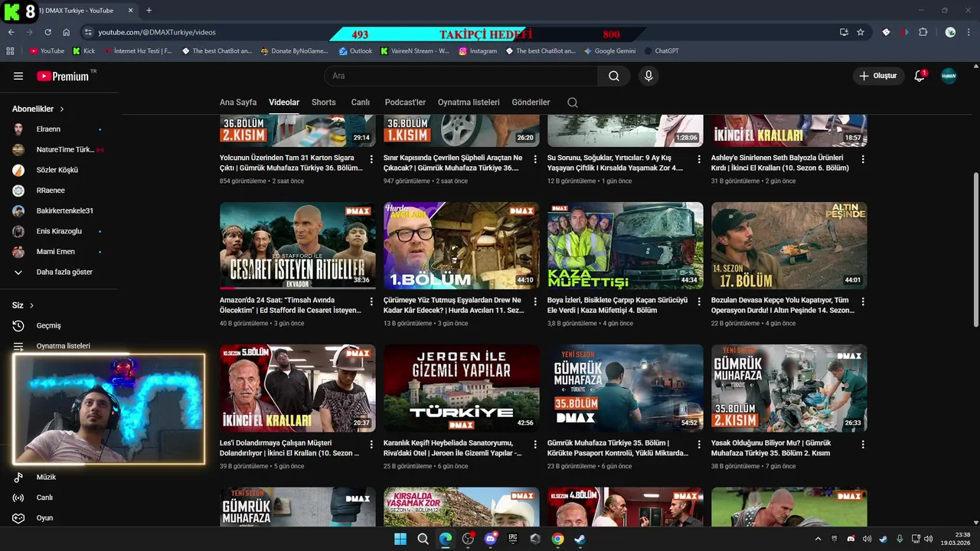Open Windows Start menu

(x=400, y=539)
